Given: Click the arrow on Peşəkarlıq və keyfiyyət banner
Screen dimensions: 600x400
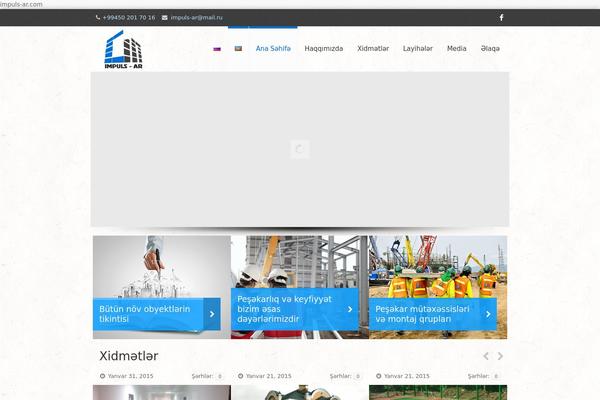Looking at the screenshot, I should click(350, 309).
